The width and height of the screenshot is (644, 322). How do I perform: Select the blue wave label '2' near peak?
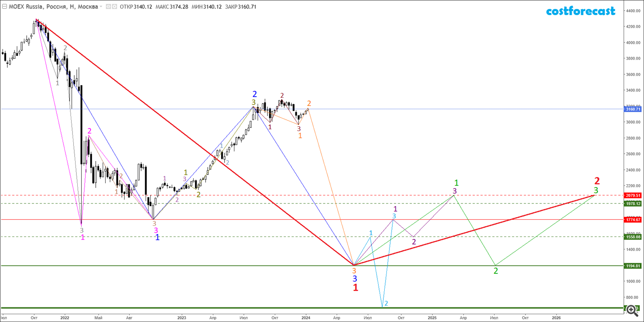(x=255, y=94)
